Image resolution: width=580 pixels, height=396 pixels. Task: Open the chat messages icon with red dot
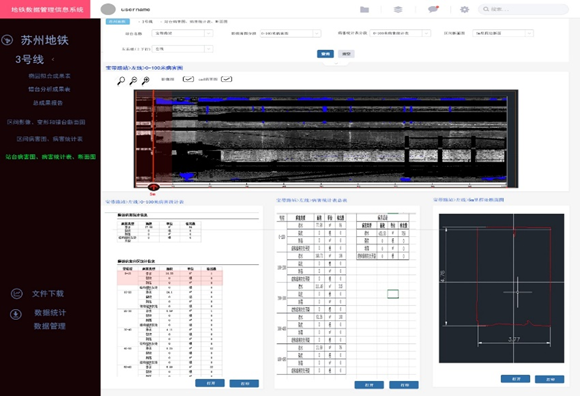[433, 9]
